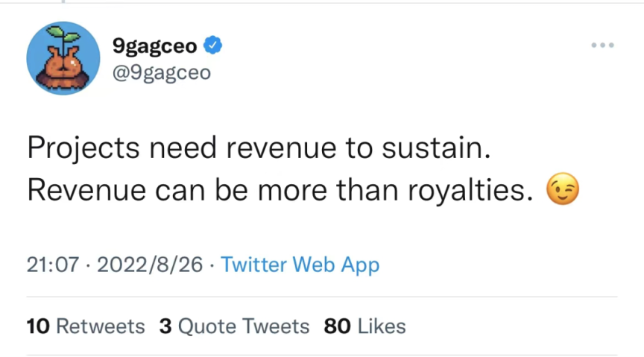This screenshot has width=644, height=357.
Task: Open the pixel-art sprout profile avatar
Action: tap(63, 58)
